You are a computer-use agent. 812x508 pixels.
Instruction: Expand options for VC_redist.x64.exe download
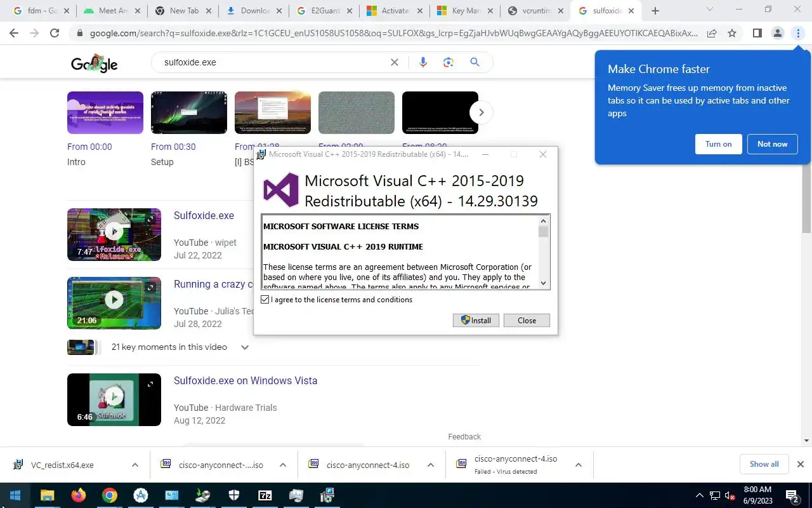(x=134, y=465)
